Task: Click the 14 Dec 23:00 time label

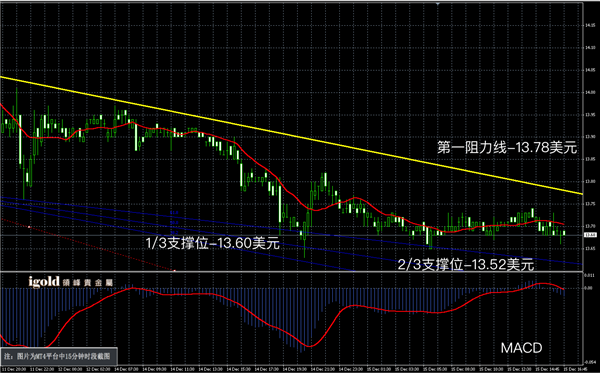Action: point(352,370)
